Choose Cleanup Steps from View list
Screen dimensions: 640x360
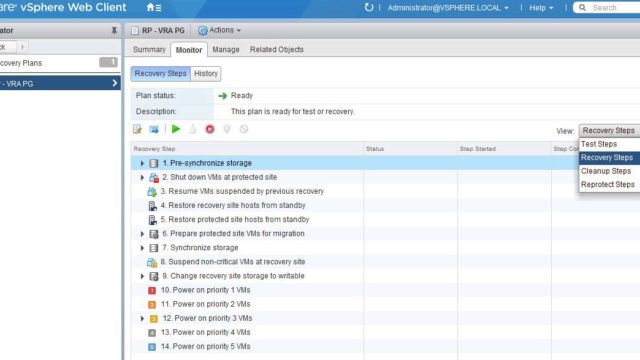click(609, 171)
